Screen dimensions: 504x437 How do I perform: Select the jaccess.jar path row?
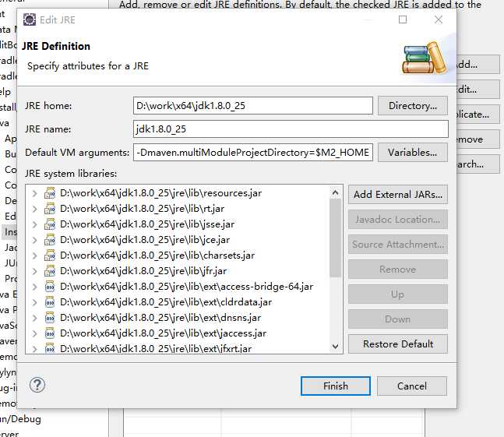[x=163, y=333]
